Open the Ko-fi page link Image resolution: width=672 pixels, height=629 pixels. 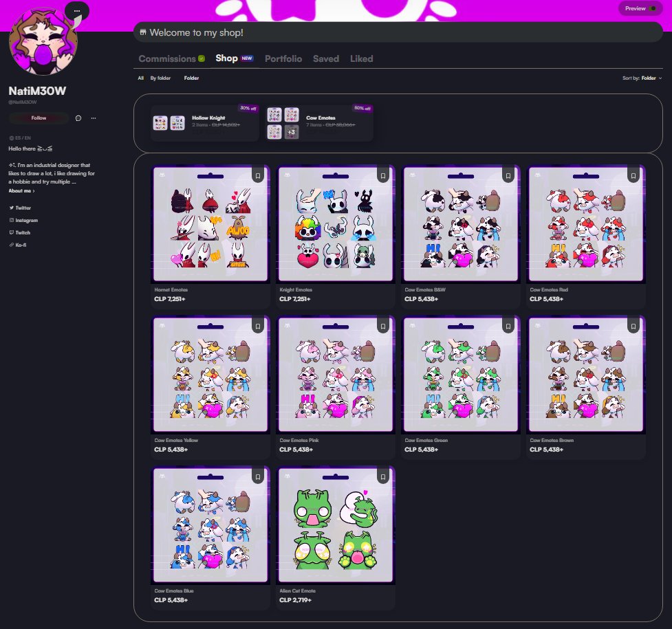pos(21,245)
